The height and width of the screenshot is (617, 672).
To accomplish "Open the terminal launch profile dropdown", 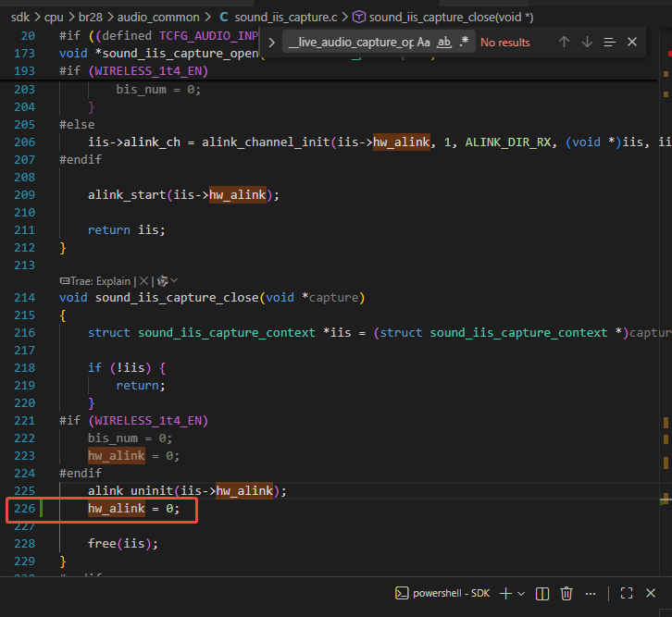I will (521, 594).
